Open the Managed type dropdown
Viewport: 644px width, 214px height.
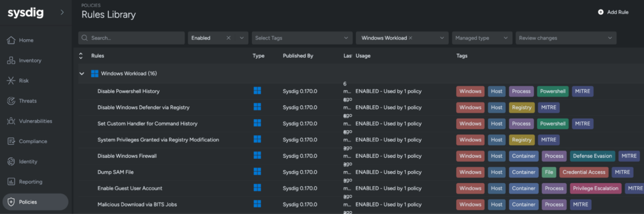tap(482, 38)
